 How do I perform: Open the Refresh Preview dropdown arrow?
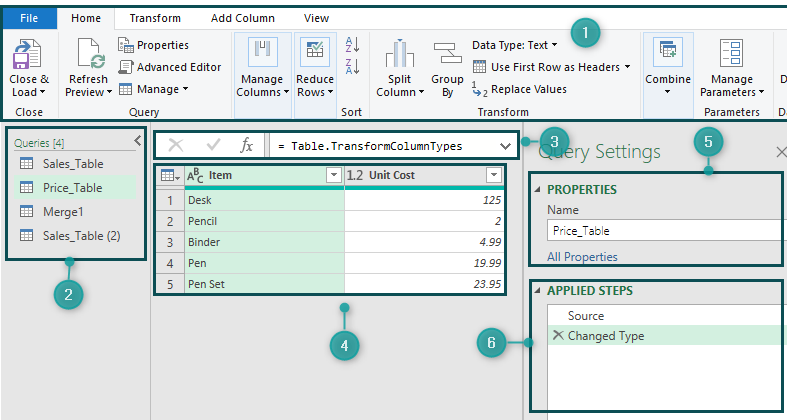[x=109, y=92]
